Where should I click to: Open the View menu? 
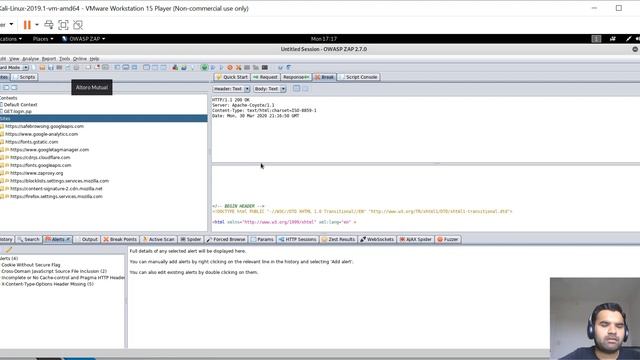click(x=14, y=59)
